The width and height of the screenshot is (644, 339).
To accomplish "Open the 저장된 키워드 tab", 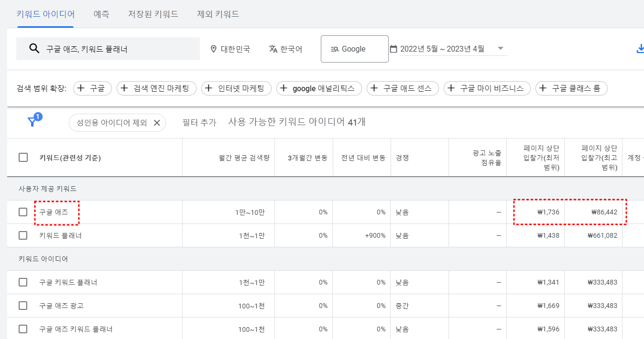I will tap(153, 14).
